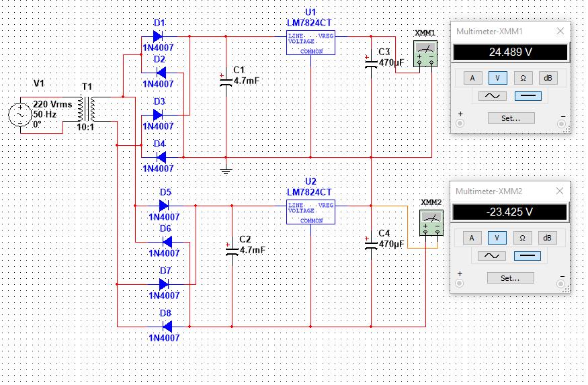Select diode D8 symbol
Viewport: 588px width, 385px height.
[x=167, y=327]
